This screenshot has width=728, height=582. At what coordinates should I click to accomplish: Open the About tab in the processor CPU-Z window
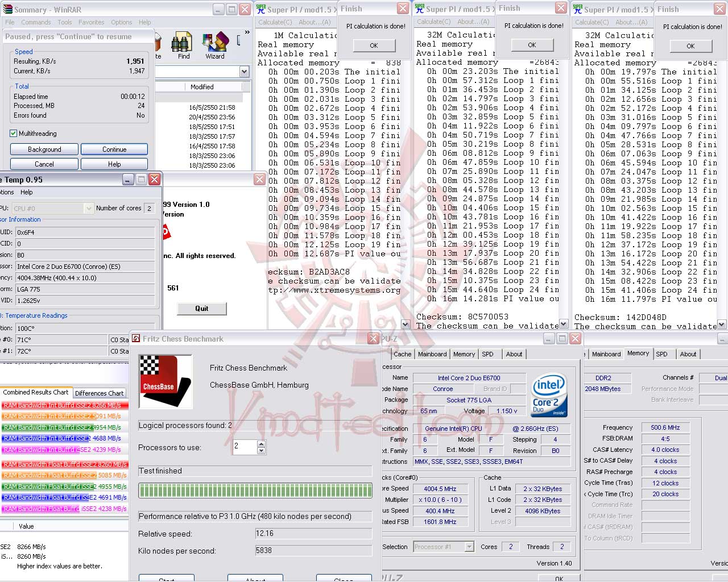514,354
